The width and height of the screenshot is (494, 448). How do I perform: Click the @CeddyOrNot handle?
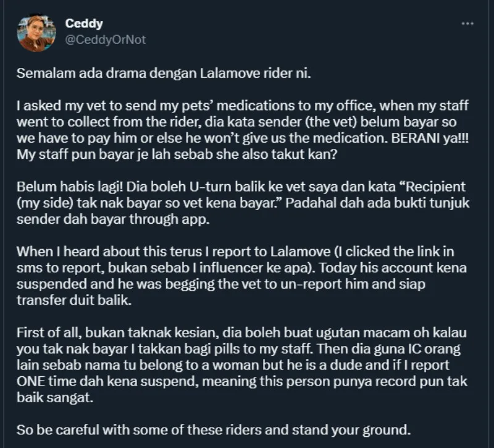coord(106,40)
